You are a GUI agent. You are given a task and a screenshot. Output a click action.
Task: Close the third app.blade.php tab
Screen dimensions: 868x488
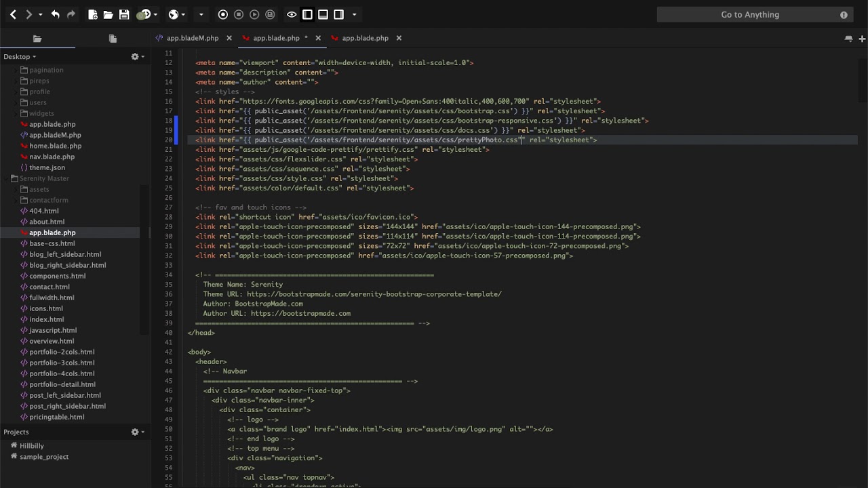pos(399,38)
